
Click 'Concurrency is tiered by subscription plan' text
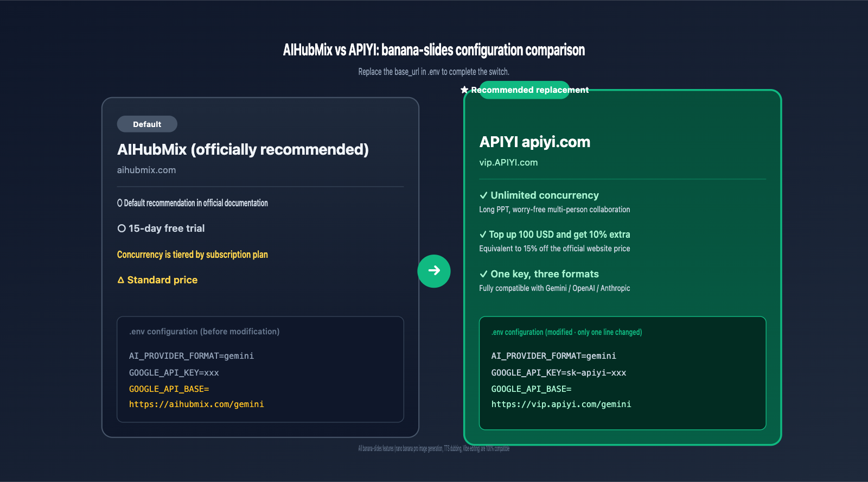(x=193, y=255)
